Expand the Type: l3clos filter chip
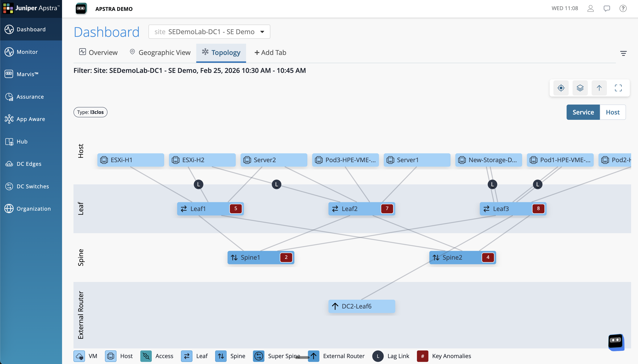The image size is (638, 364). 90,112
